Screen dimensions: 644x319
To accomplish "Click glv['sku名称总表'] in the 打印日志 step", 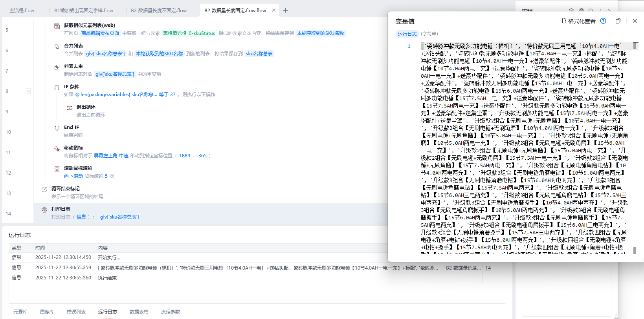I will click(119, 217).
